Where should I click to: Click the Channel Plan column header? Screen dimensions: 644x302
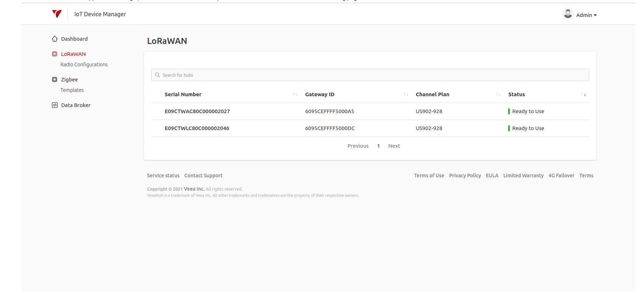point(432,94)
